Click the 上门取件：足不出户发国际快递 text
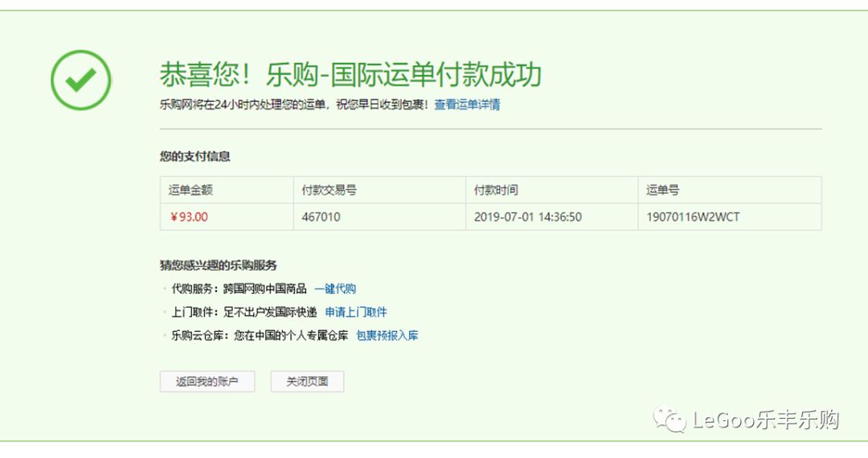Screen dimensions: 868x458 [244, 312]
